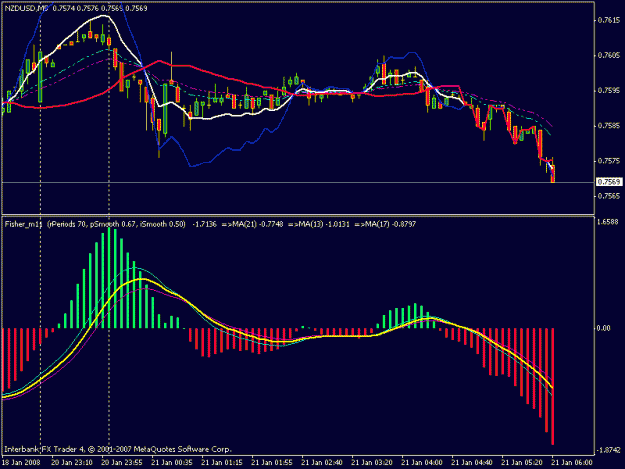Click the 20 Jan 23:55 time label

coord(122,463)
